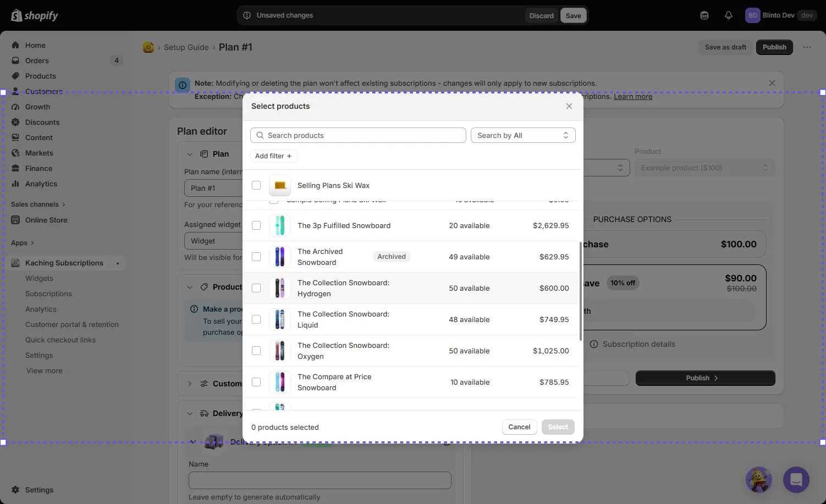Check The 3p Fulfilled Snowboard checkbox
The width and height of the screenshot is (826, 504).
(256, 225)
